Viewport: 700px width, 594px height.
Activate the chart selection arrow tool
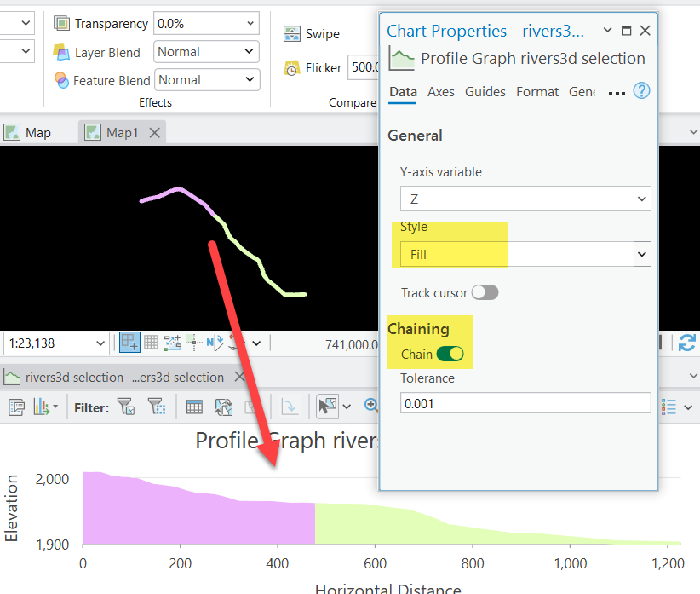[328, 407]
